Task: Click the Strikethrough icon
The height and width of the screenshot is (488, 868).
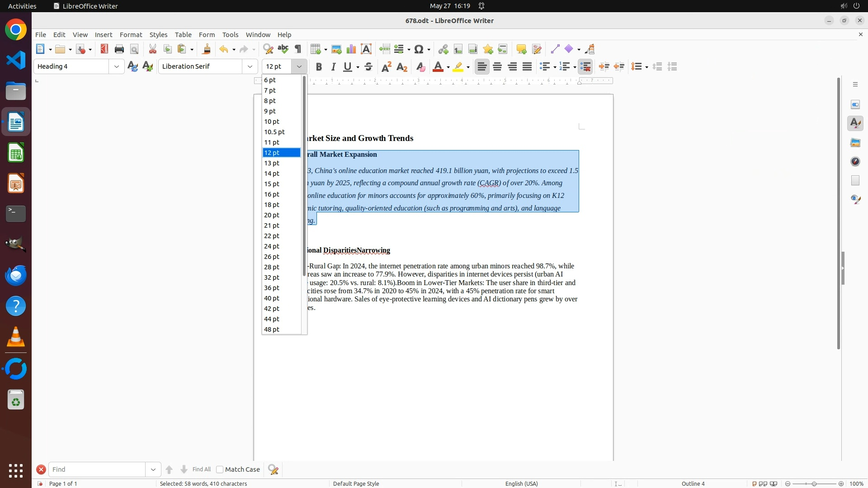Action: 368,67
